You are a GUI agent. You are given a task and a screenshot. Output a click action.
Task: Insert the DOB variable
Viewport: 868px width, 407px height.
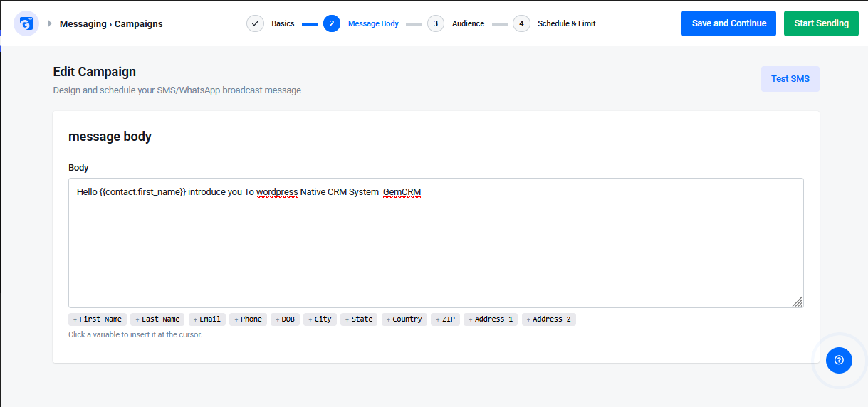tap(285, 319)
